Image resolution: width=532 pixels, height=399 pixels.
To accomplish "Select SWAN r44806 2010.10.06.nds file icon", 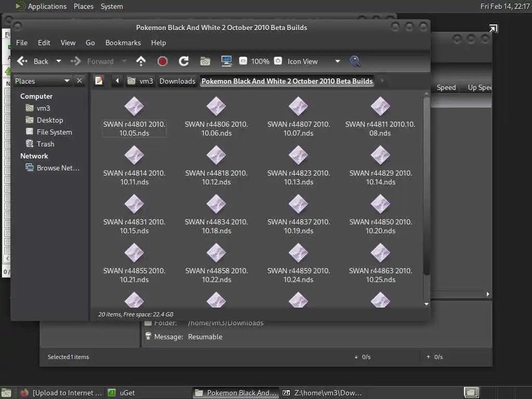I will [216, 106].
